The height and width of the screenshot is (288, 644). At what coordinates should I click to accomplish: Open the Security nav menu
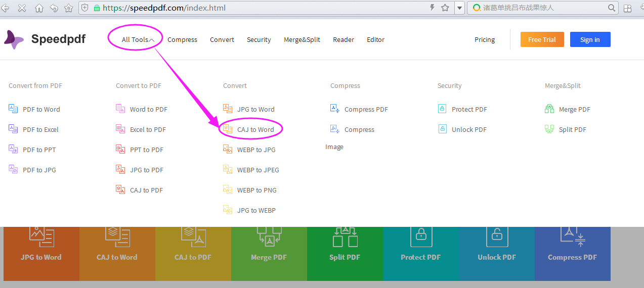(259, 39)
